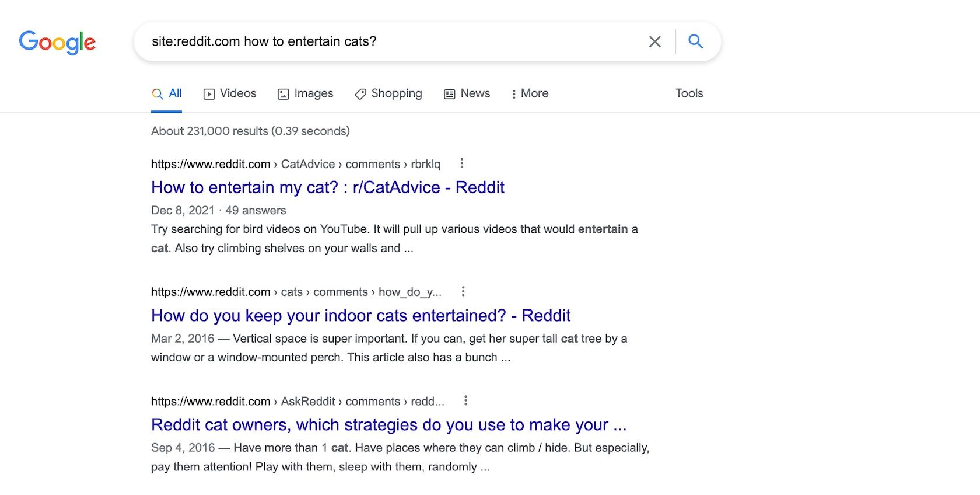Open three-dot menu for CatAdvice result
Image resolution: width=980 pixels, height=495 pixels.
click(461, 163)
